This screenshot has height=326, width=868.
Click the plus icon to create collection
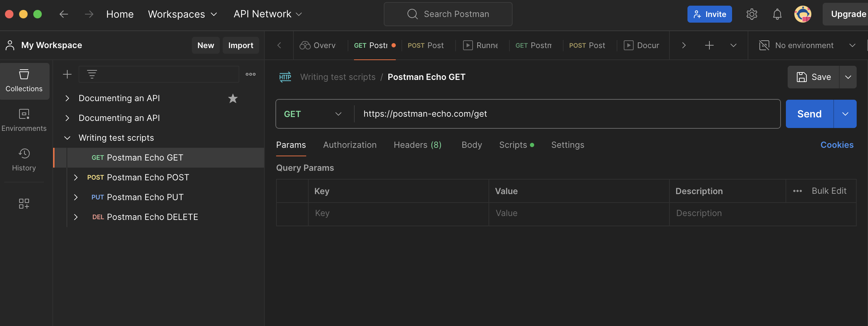[x=67, y=74]
